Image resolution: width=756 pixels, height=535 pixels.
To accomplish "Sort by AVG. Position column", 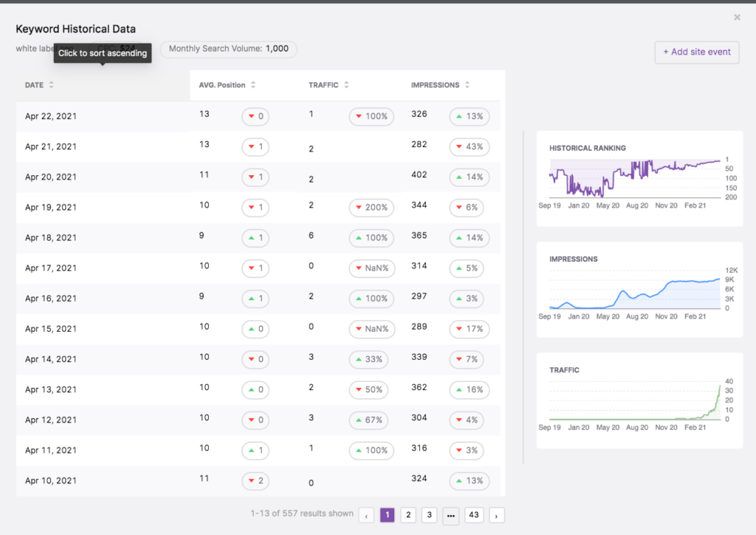I will point(227,85).
